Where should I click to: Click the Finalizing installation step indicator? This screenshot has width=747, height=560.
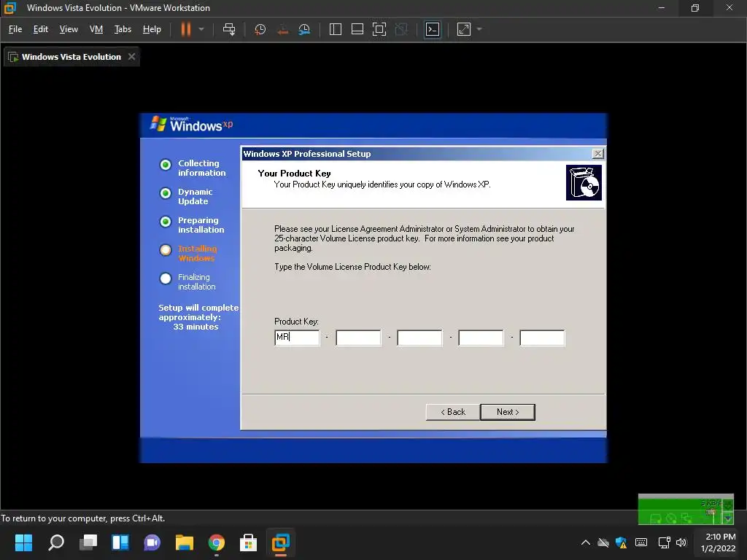coord(166,279)
